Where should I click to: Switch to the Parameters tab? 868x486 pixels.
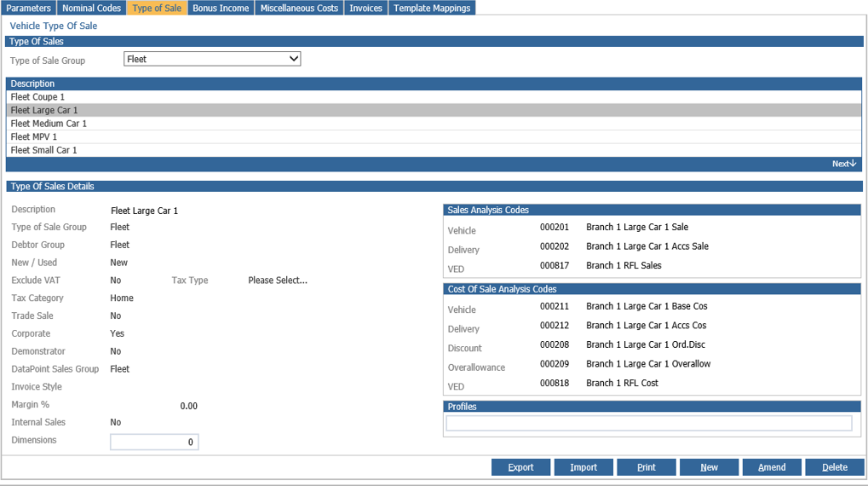click(28, 8)
